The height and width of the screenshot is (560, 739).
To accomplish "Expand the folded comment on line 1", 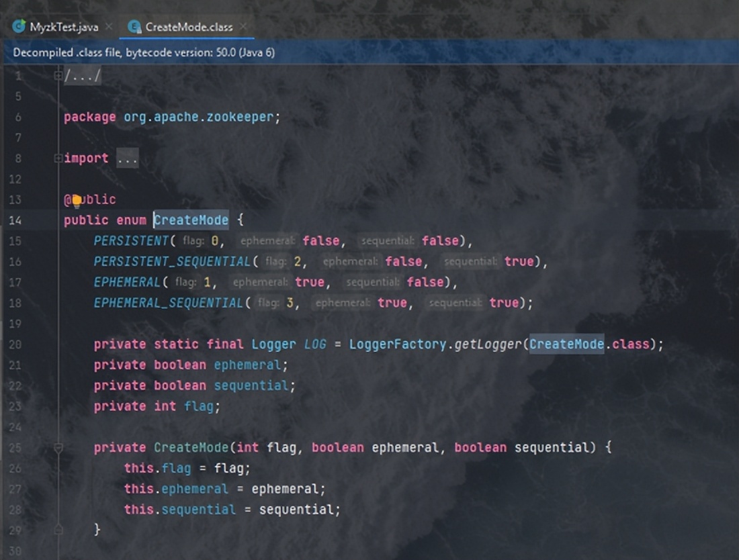I will pos(58,75).
